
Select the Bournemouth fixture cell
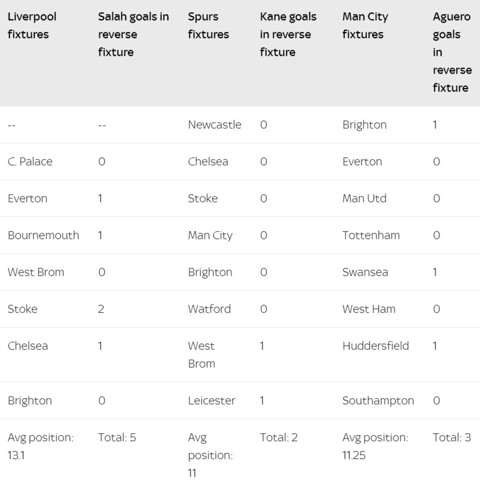43,235
